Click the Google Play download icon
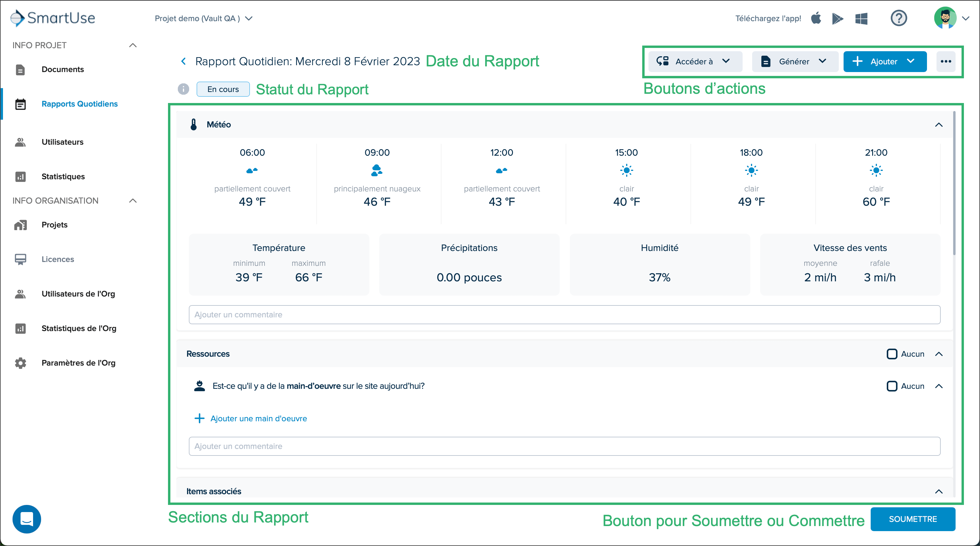This screenshot has width=980, height=546. pos(838,18)
